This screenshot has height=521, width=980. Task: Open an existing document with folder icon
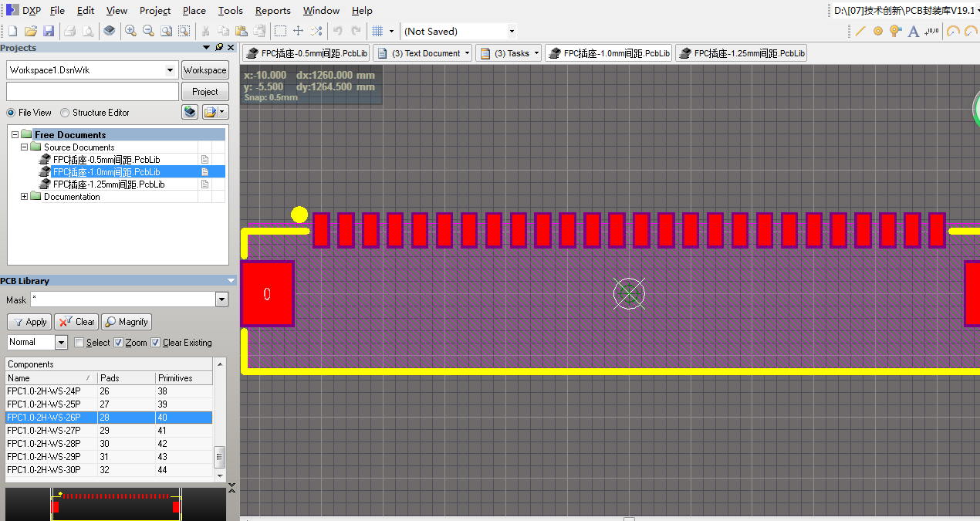click(31, 31)
